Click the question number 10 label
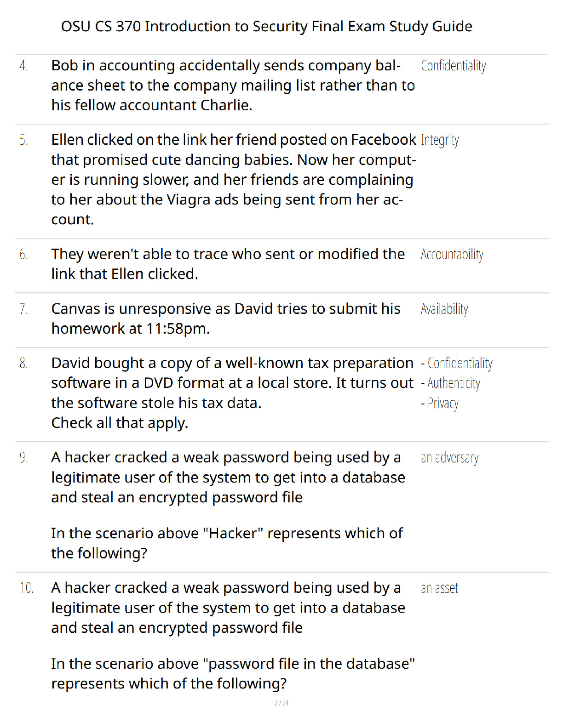Viewport: 563px width, 728px height. click(x=26, y=588)
